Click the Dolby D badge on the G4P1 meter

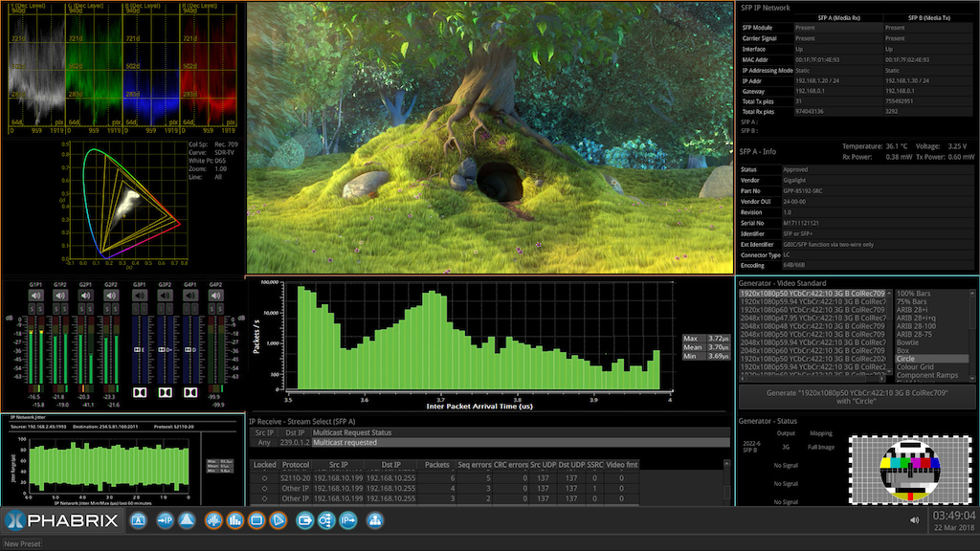pyautogui.click(x=190, y=350)
